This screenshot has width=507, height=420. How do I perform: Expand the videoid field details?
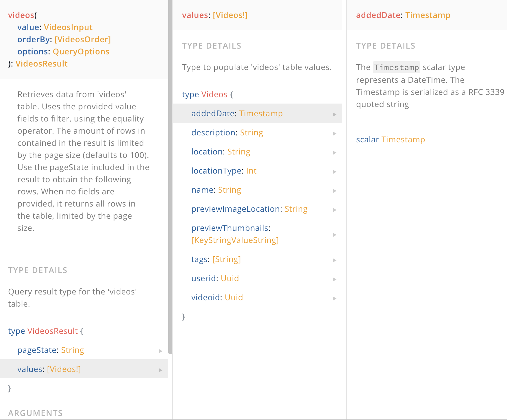tap(334, 298)
